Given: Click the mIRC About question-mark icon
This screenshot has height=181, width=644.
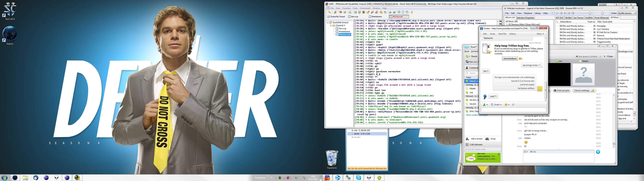Looking at the screenshot, I should tap(412, 12).
